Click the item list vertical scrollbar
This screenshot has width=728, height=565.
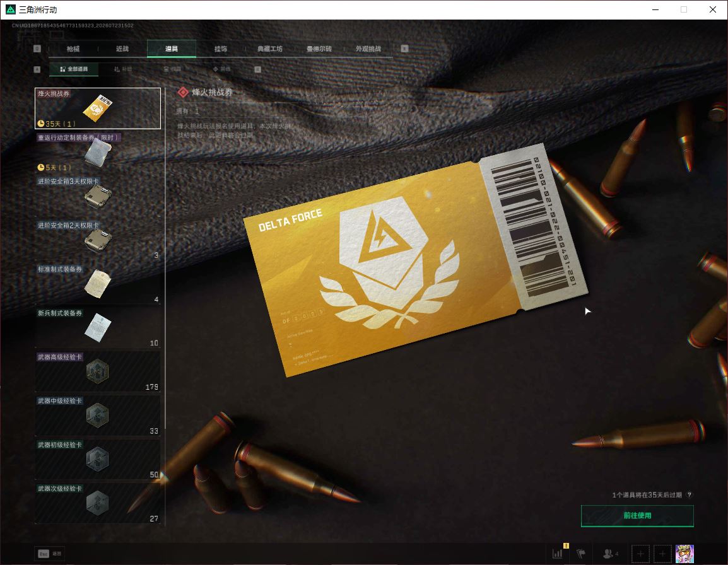pyautogui.click(x=165, y=306)
